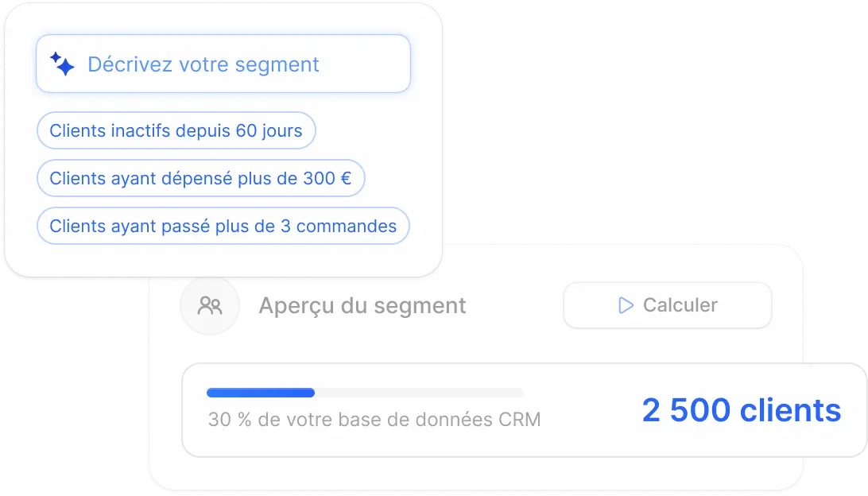This screenshot has width=868, height=496.
Task: Click the euro sign in the 300 € chip
Action: [x=346, y=178]
